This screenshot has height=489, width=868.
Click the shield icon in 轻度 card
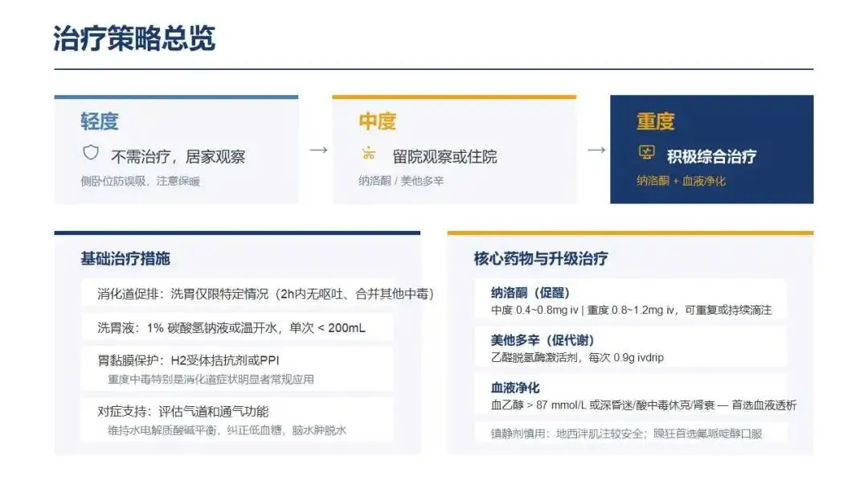click(x=91, y=152)
